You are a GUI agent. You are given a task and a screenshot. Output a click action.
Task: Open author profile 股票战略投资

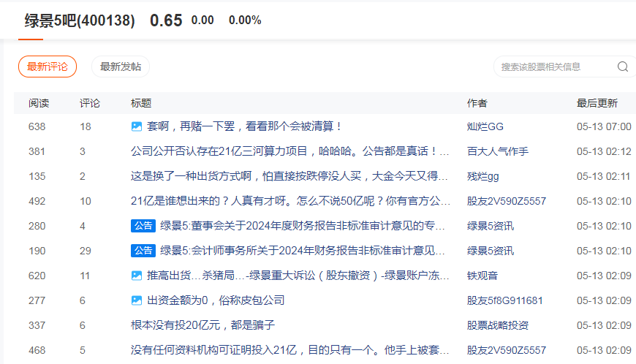pos(498,325)
